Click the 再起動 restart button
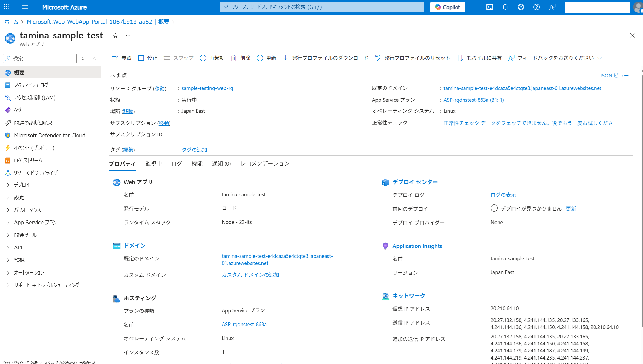 (212, 58)
